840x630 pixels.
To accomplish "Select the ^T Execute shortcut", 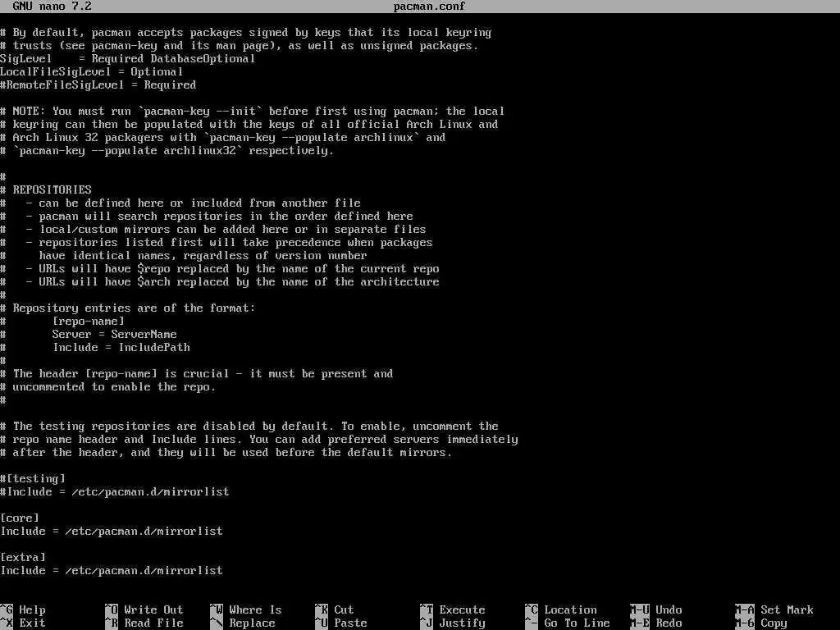I will tap(453, 609).
